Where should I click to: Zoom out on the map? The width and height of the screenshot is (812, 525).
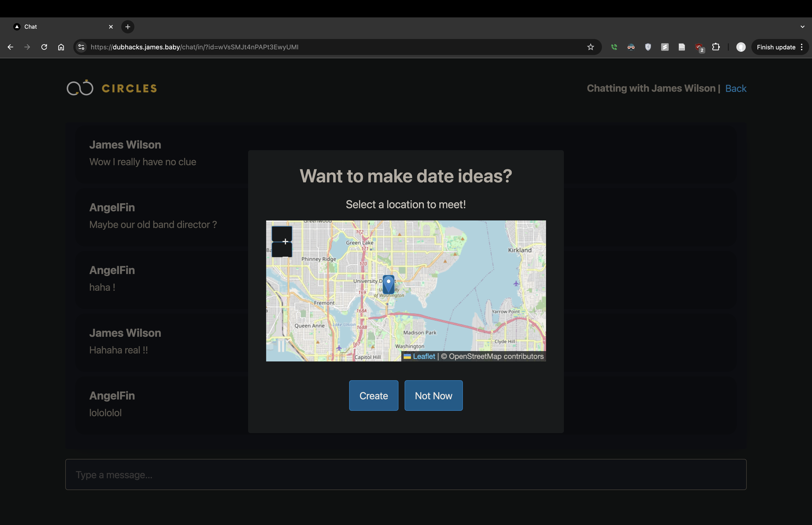(x=282, y=250)
